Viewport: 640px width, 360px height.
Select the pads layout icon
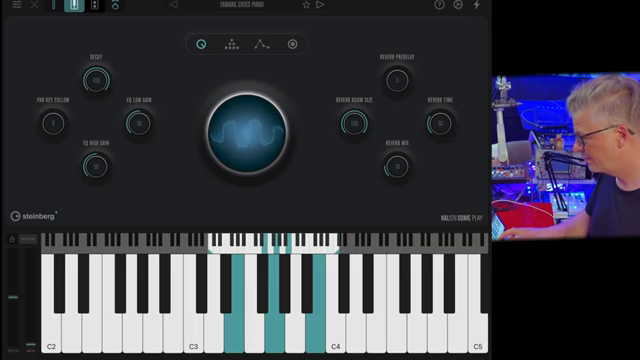(94, 5)
